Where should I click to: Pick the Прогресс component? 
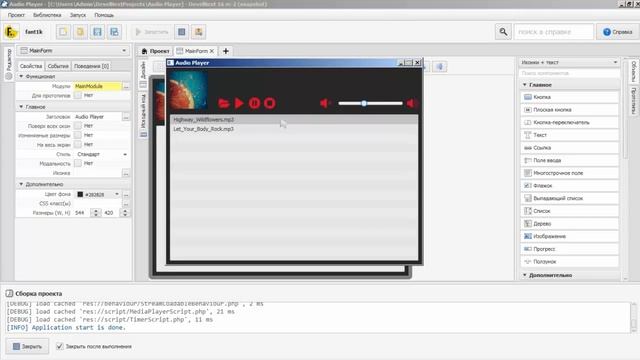coord(569,249)
